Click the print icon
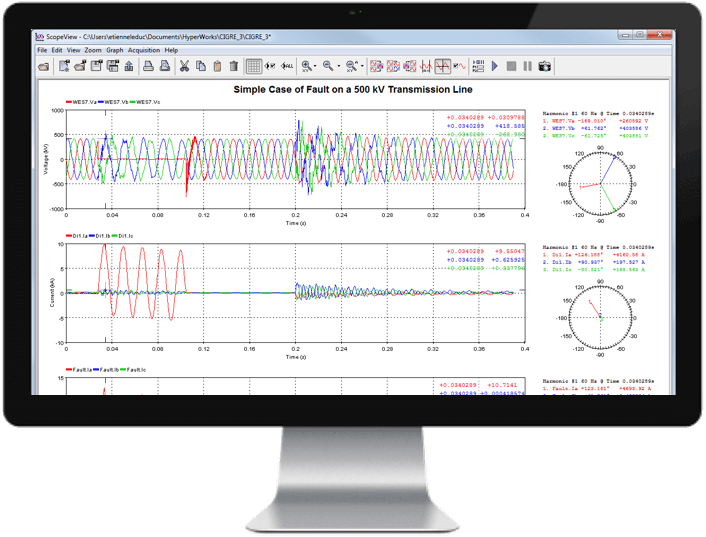The width and height of the screenshot is (706, 537). coord(148,67)
